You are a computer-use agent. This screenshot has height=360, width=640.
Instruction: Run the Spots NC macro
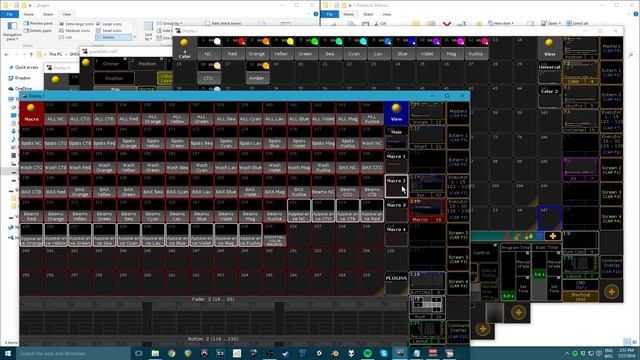[31, 138]
